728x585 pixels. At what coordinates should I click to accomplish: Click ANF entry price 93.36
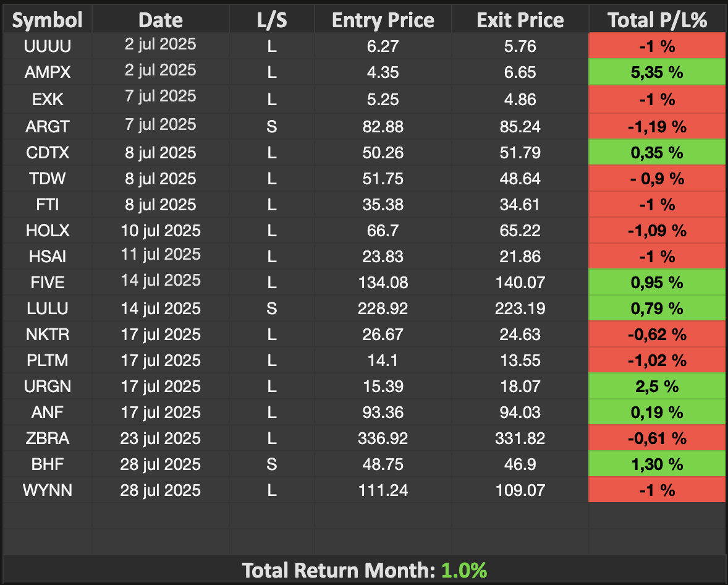pyautogui.click(x=383, y=412)
